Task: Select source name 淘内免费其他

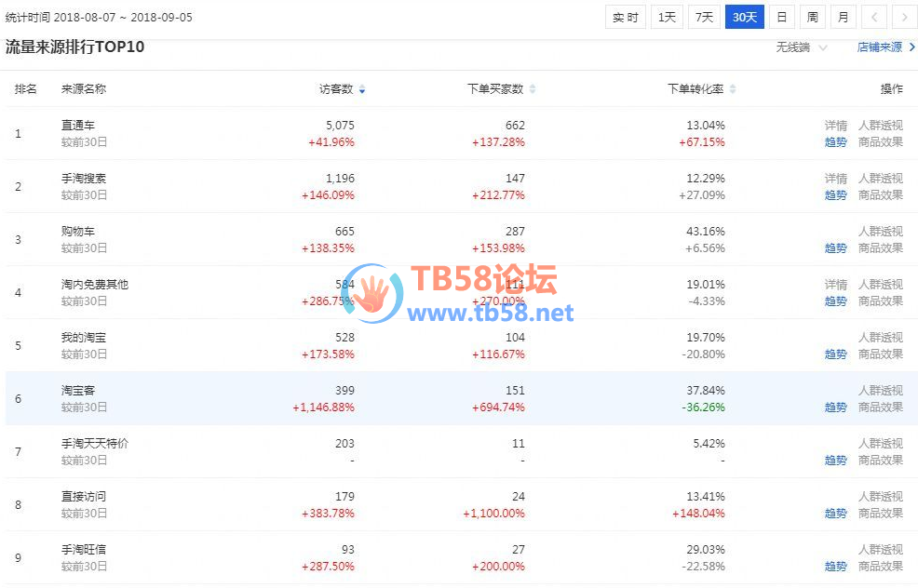Action: pos(95,285)
